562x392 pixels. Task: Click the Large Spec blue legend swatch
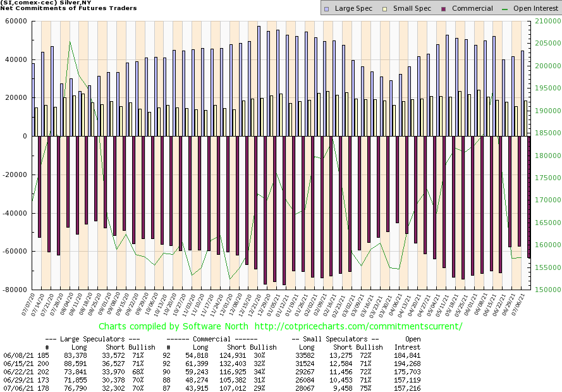click(x=326, y=9)
